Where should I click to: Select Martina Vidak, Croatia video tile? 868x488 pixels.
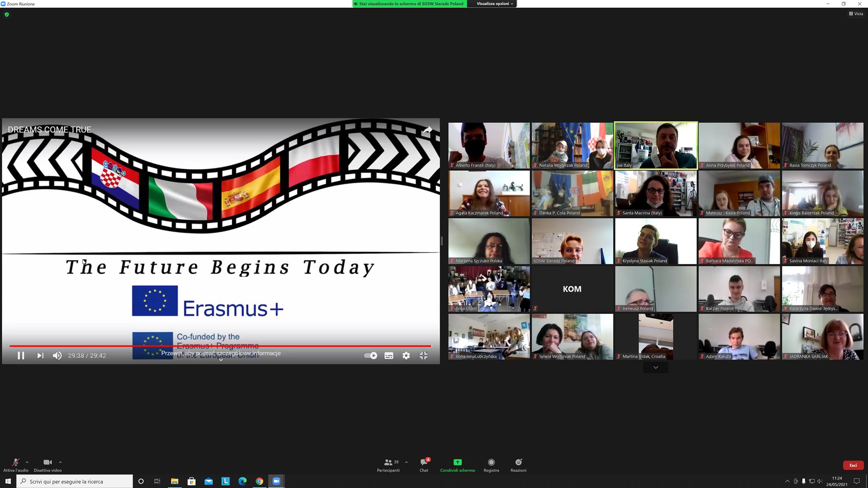(x=656, y=337)
